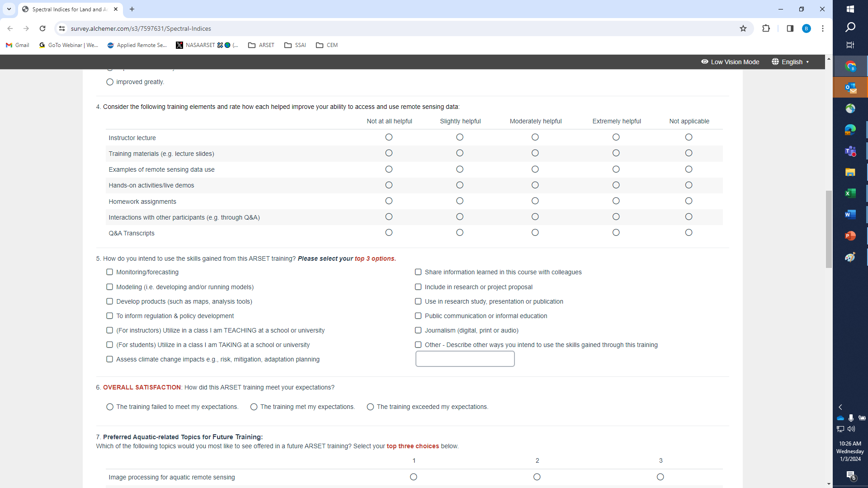The height and width of the screenshot is (488, 868).
Task: Open the tab search dropdown arrow
Action: coord(9,9)
